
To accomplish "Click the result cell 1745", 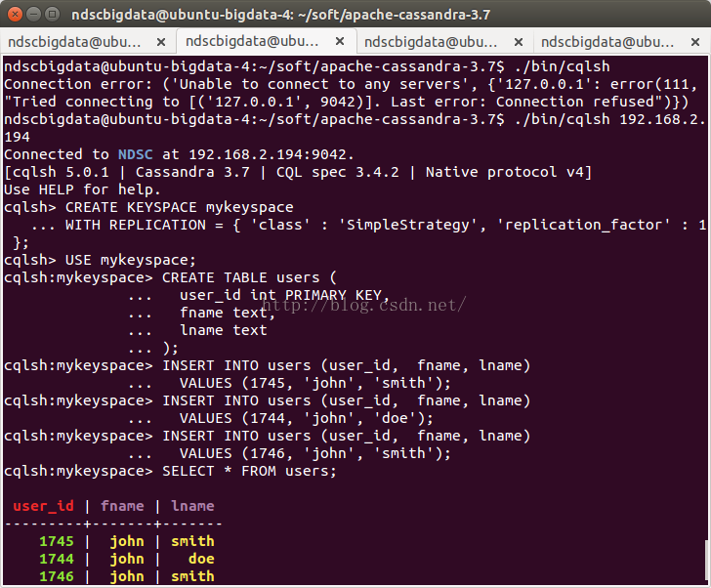I will pos(57,541).
